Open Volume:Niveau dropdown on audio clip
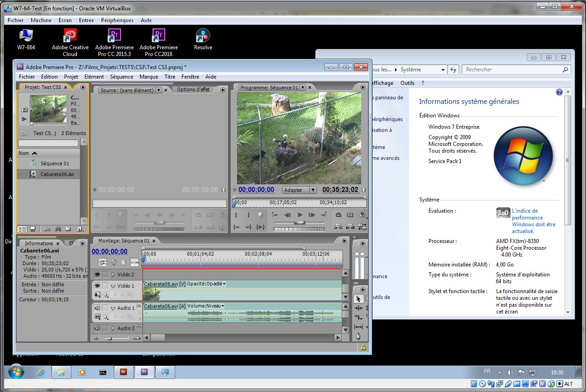The image size is (586, 392). coord(223,306)
